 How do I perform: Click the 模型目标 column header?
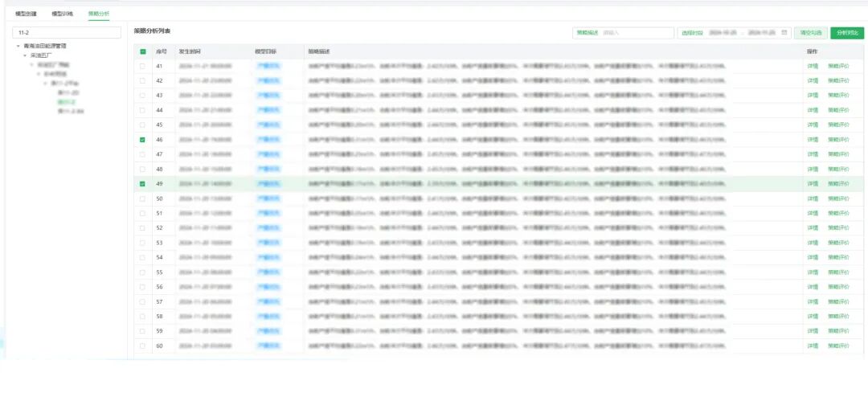(266, 51)
